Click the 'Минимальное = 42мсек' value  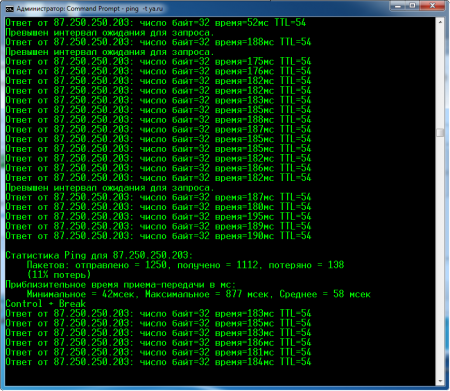click(x=80, y=294)
